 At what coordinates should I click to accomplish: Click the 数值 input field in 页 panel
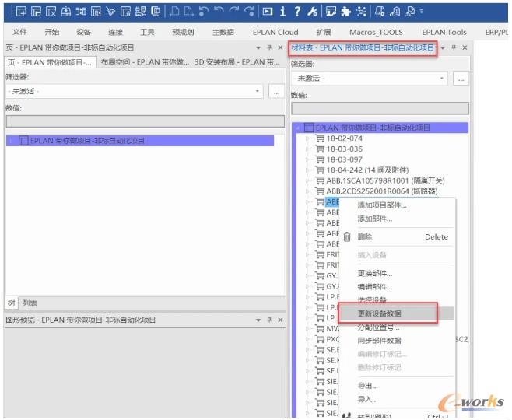click(x=145, y=121)
